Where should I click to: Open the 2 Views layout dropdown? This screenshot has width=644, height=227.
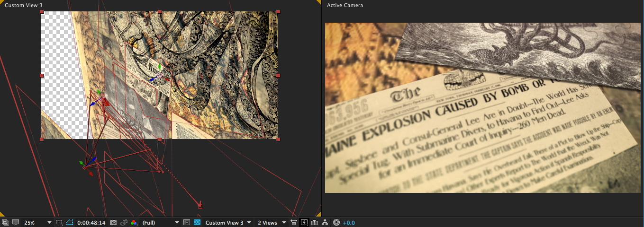272,222
